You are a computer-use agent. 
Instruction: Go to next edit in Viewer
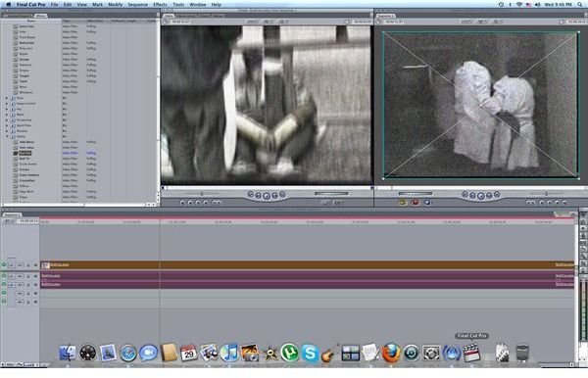click(x=282, y=195)
